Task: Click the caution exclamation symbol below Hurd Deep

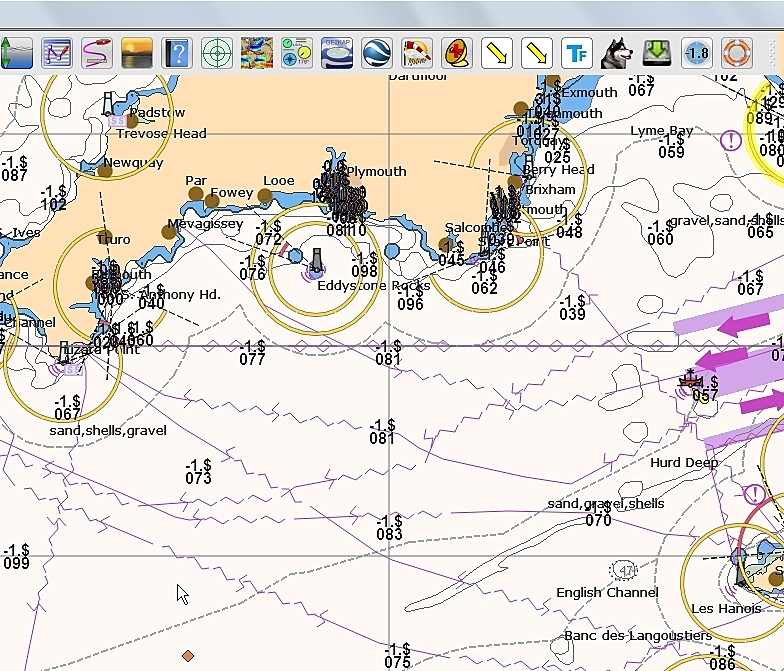Action: (x=754, y=494)
